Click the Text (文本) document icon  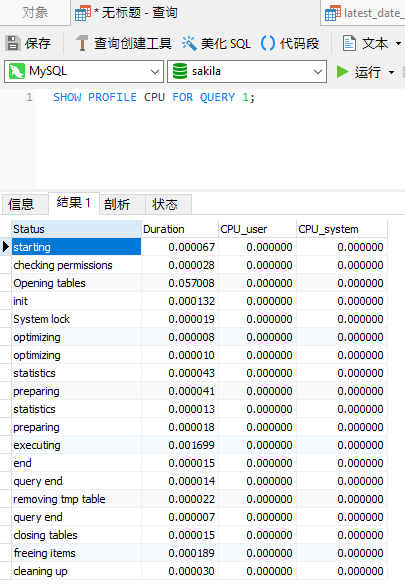tap(349, 43)
